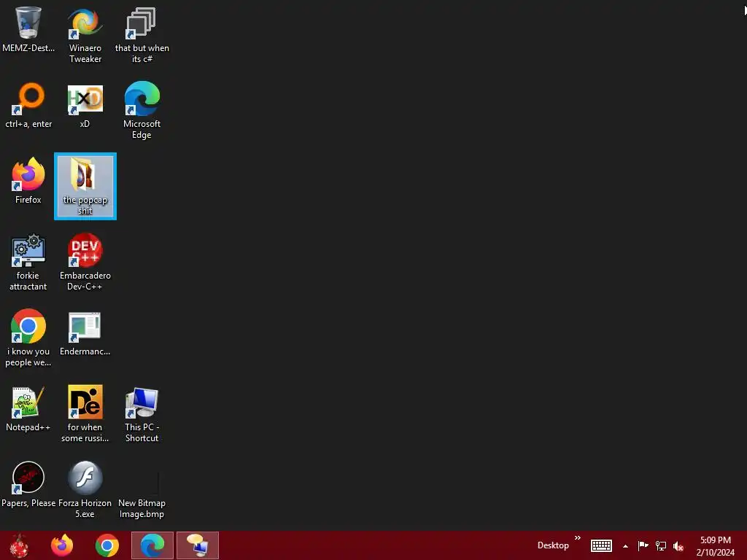Open the touch keyboard icon

(601, 545)
